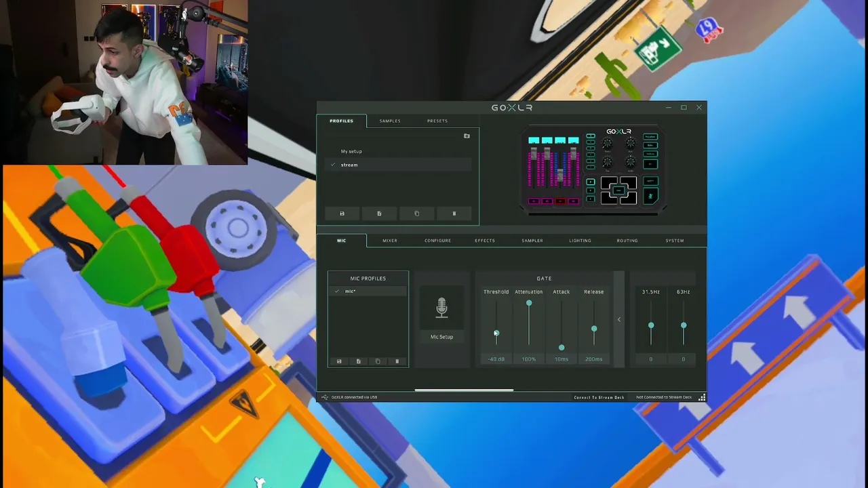
Task: Click the webcam overlay of the streamer
Action: (124, 83)
